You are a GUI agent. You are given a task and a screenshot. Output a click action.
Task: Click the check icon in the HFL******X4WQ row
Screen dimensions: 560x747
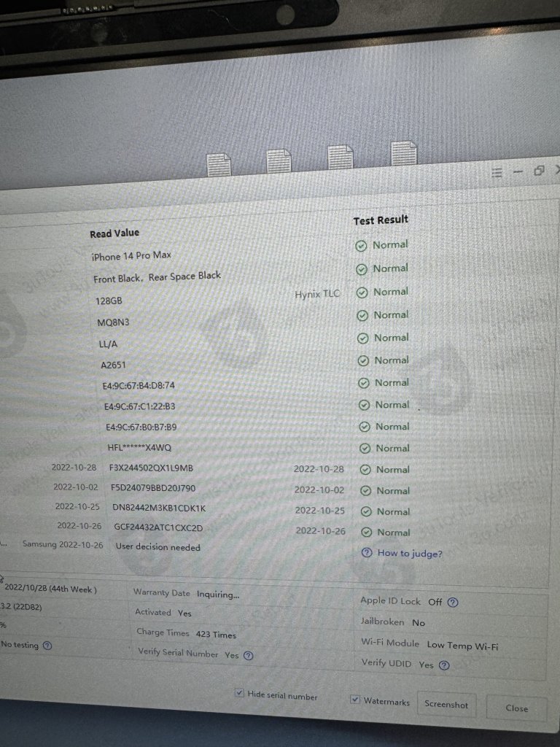(x=365, y=449)
